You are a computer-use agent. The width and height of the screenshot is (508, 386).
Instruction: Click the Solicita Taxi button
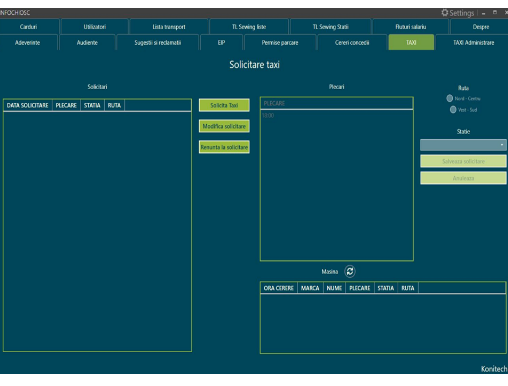224,105
